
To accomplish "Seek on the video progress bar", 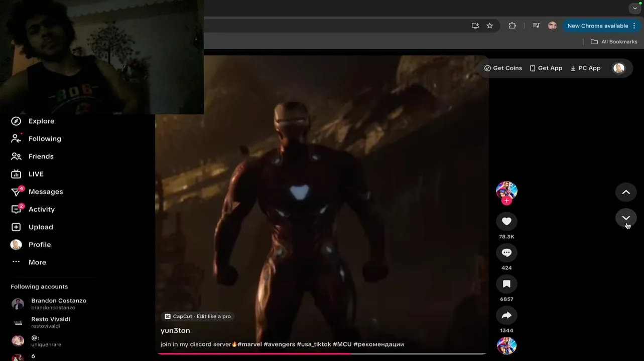I will [x=322, y=353].
